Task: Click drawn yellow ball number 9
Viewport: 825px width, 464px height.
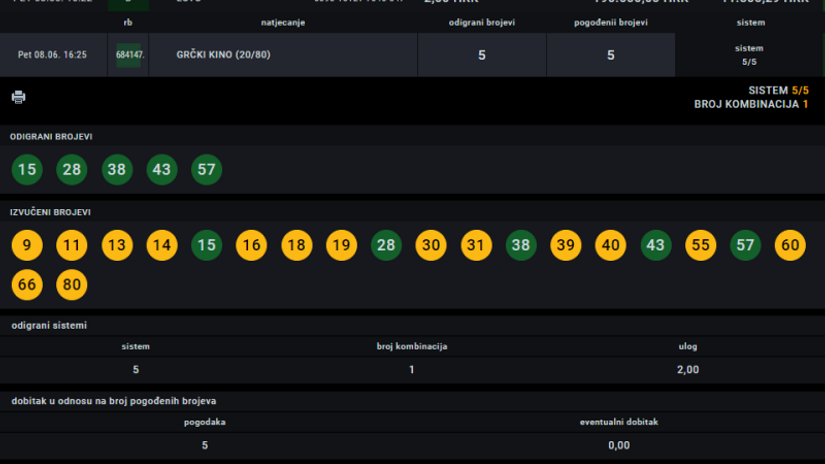Action: pos(27,245)
